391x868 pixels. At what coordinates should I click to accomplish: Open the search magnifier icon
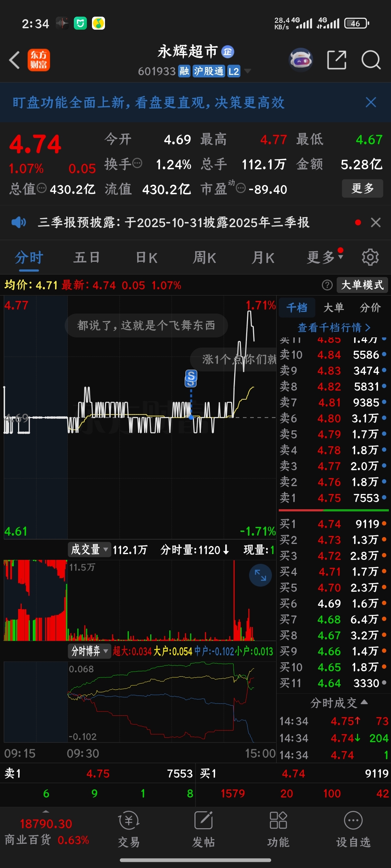371,60
